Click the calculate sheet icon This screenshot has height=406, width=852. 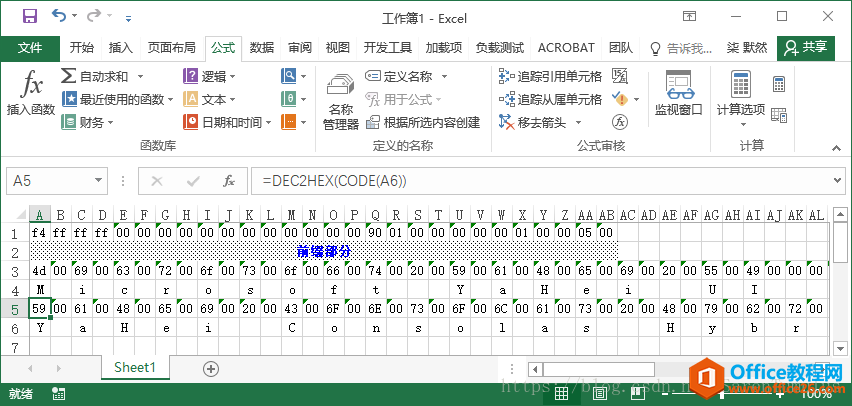click(x=779, y=115)
